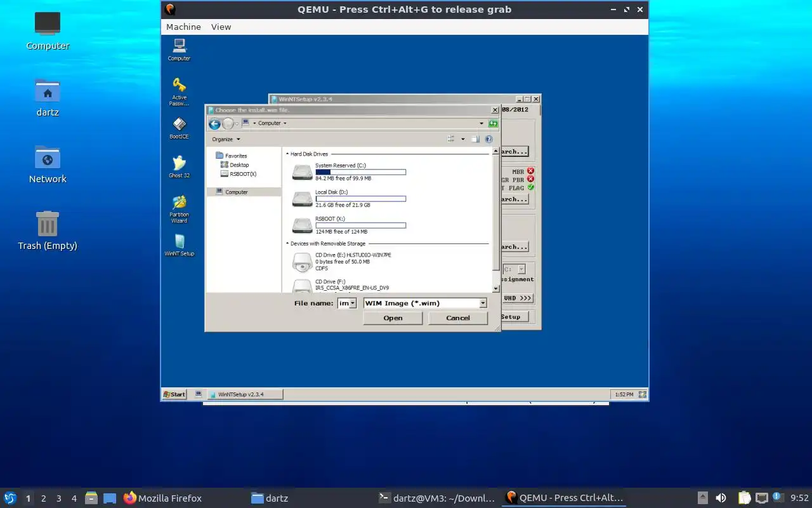Click the change view icon in dialog
812x508 pixels.
[x=451, y=139]
